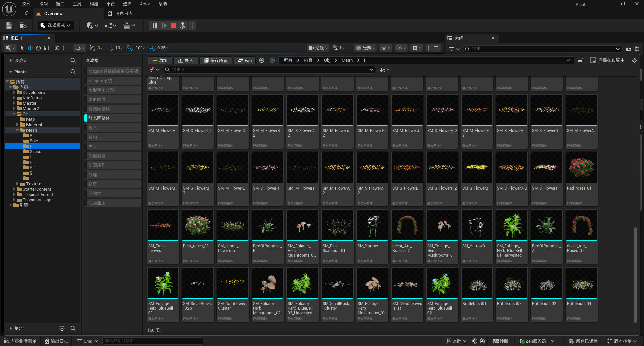The width and height of the screenshot is (644, 346).
Task: Open the 透视 viewport perspective dropdown
Action: 318,48
